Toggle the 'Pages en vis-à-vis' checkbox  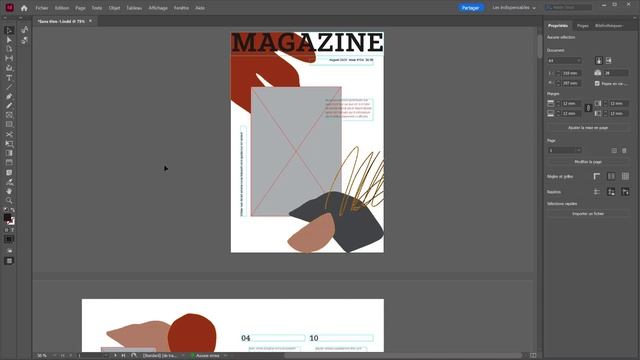tap(597, 83)
